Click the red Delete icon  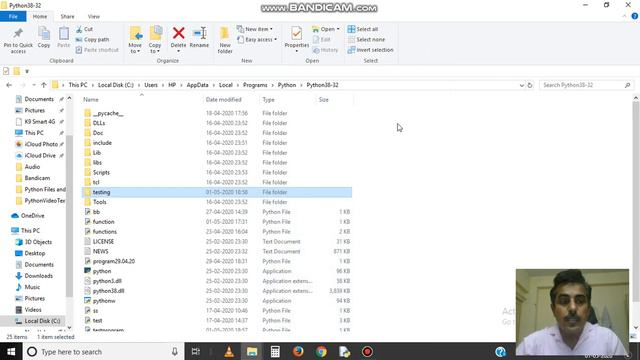point(178,33)
